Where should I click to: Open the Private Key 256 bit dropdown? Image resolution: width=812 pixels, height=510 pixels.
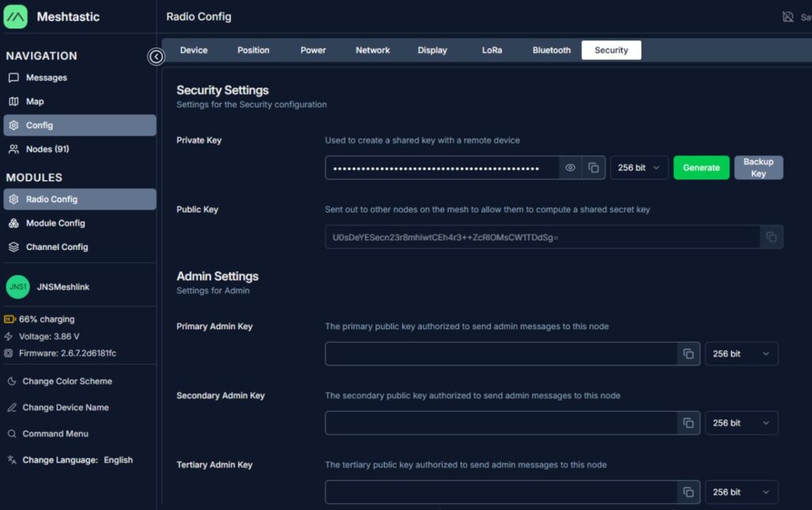[x=638, y=167]
